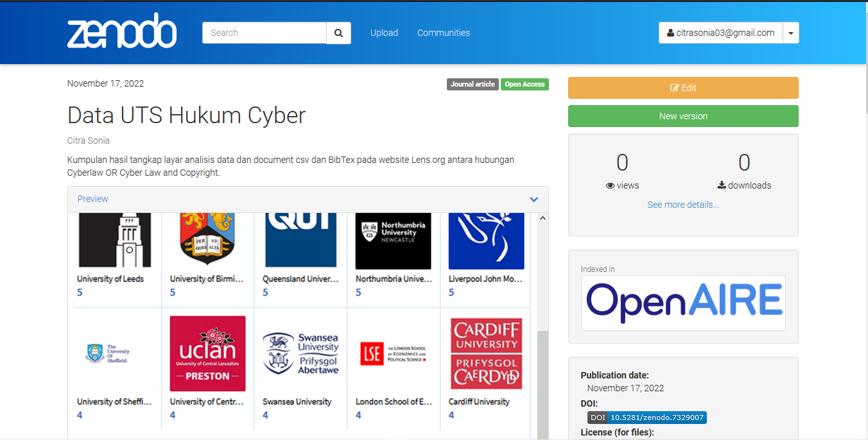Open the Upload page
The height and width of the screenshot is (440, 868).
[384, 33]
